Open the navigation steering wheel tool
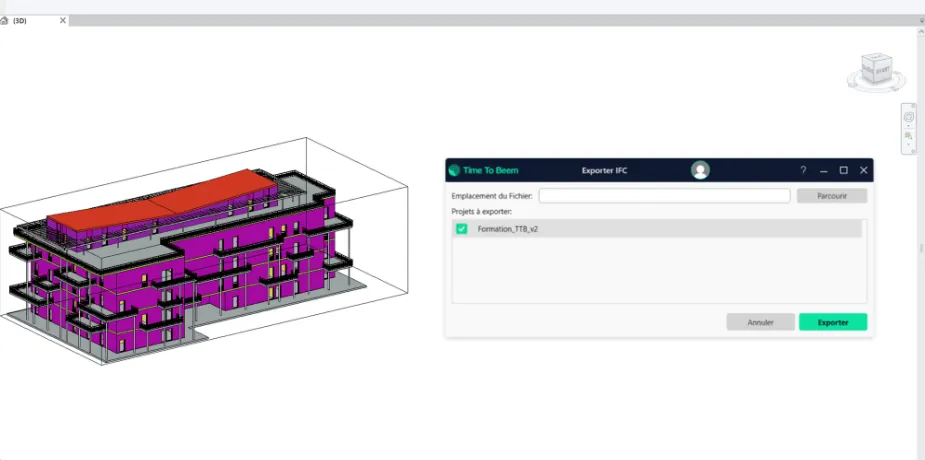The height and width of the screenshot is (460, 925). click(x=909, y=117)
